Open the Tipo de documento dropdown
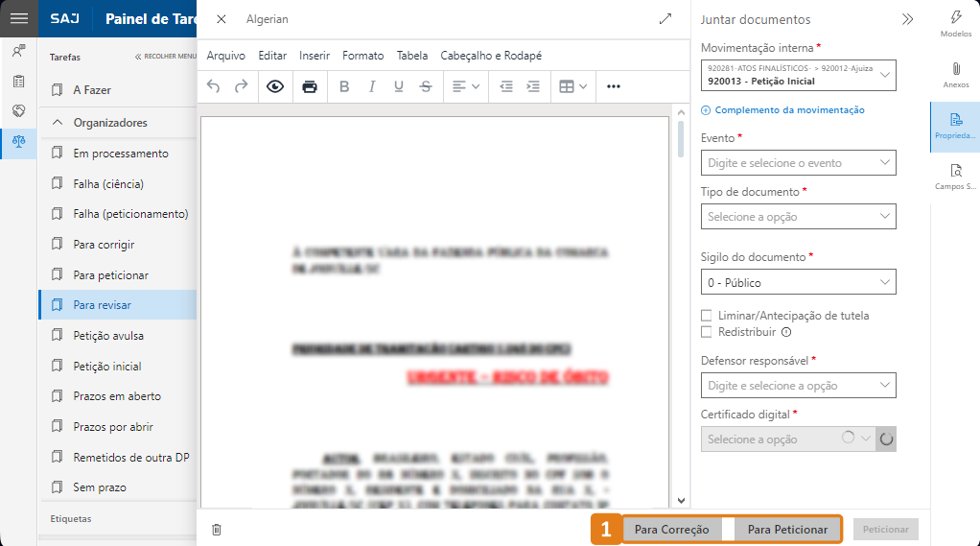This screenshot has height=546, width=980. (798, 217)
